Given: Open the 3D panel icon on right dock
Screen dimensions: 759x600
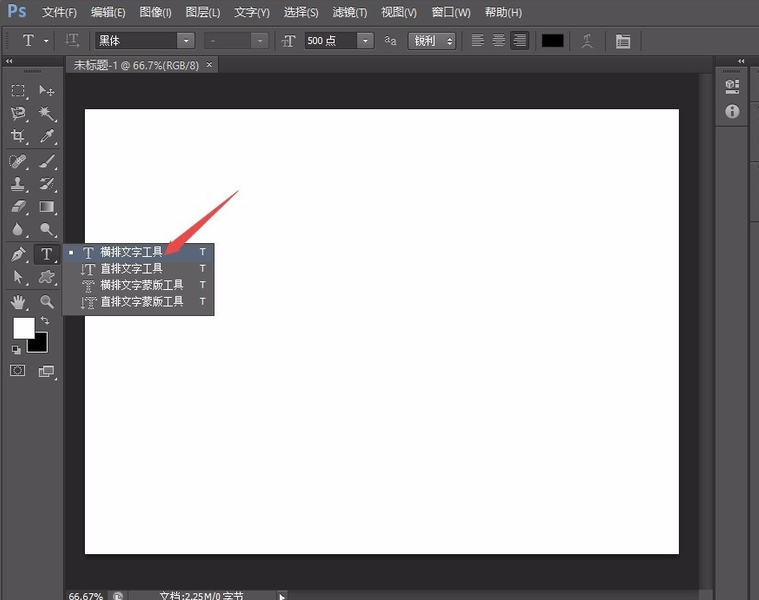Looking at the screenshot, I should coord(732,87).
